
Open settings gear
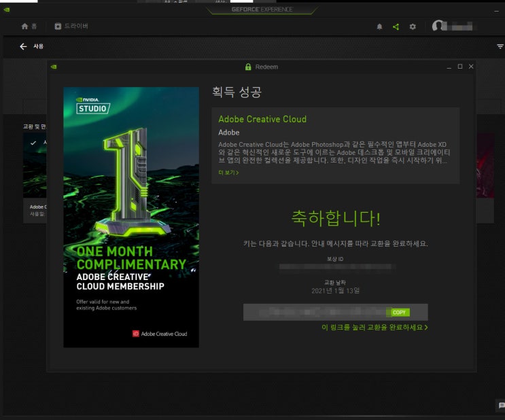[413, 27]
